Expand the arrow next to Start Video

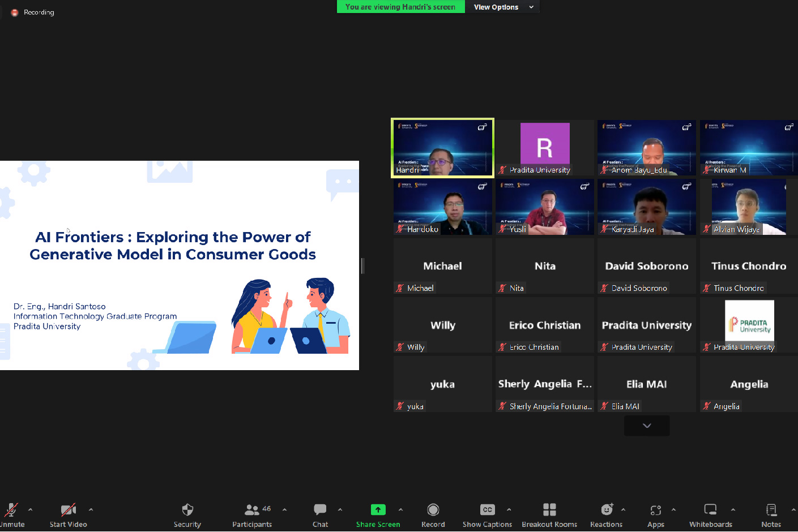[91, 509]
